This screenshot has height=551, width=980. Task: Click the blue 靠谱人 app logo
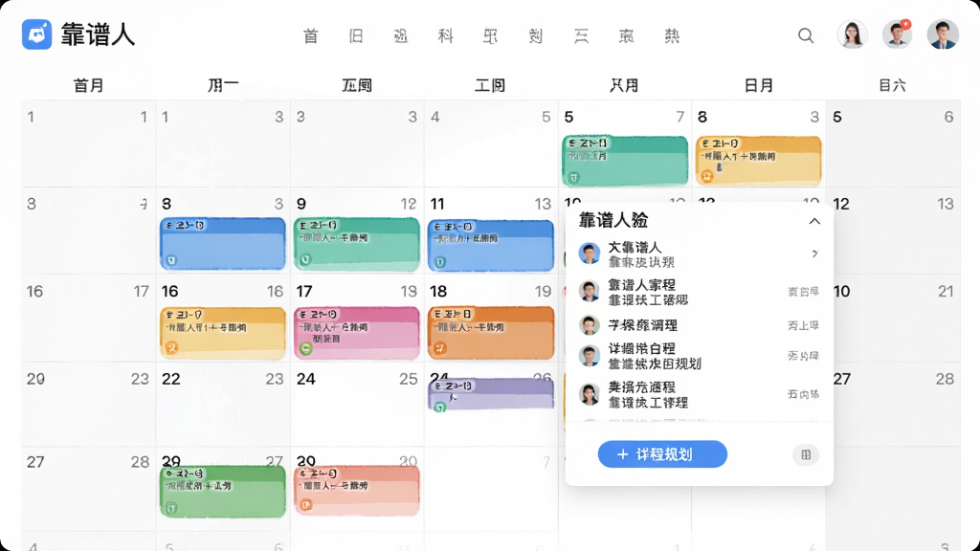click(37, 33)
